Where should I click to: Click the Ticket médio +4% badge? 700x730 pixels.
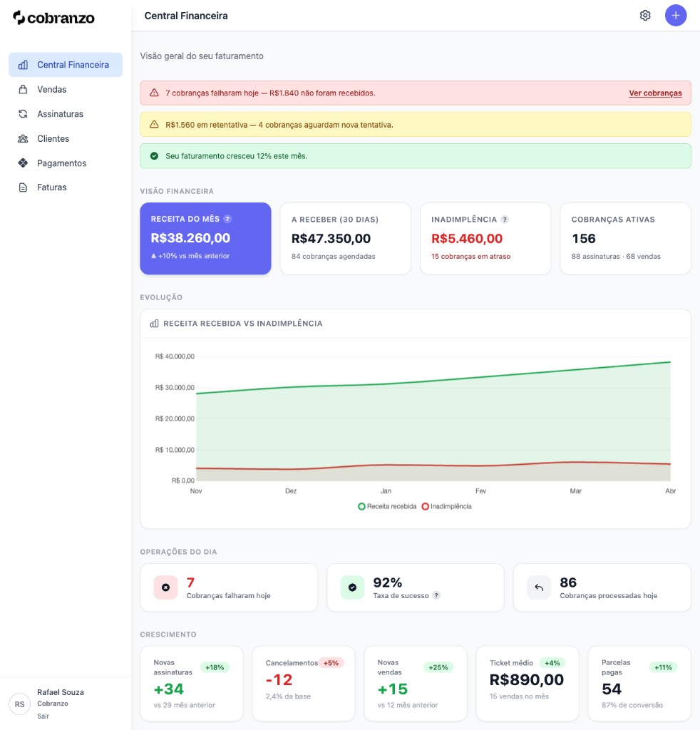coord(552,663)
